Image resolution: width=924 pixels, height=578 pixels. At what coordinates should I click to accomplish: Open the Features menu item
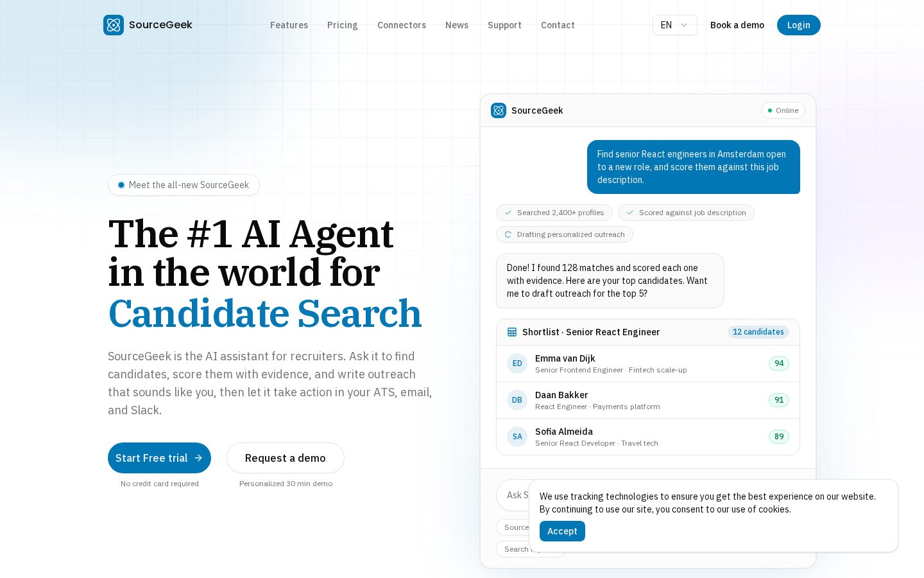(x=289, y=25)
